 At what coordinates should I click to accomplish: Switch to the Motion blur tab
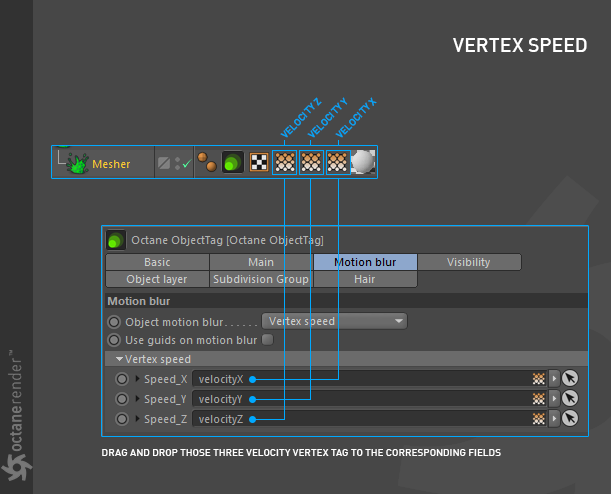366,262
